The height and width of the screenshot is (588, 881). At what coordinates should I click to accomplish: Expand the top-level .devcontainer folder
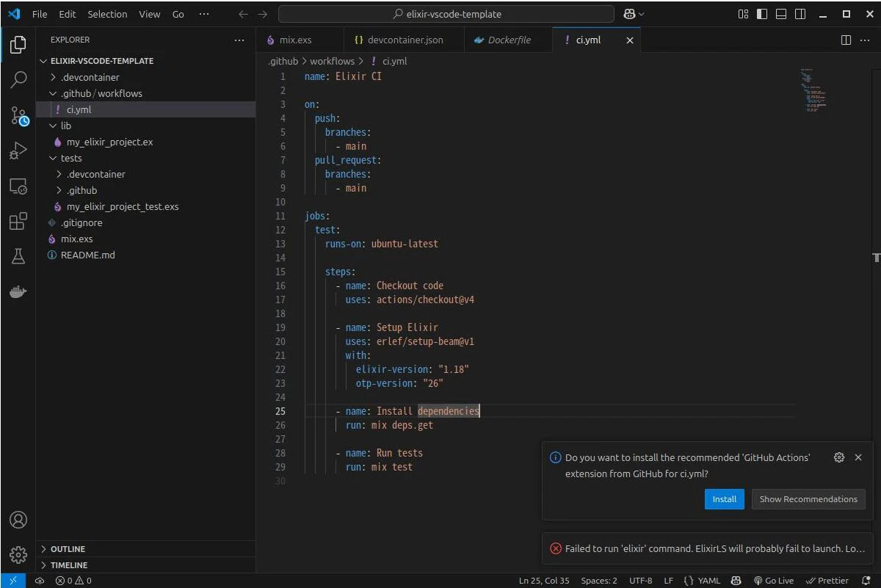(x=53, y=77)
